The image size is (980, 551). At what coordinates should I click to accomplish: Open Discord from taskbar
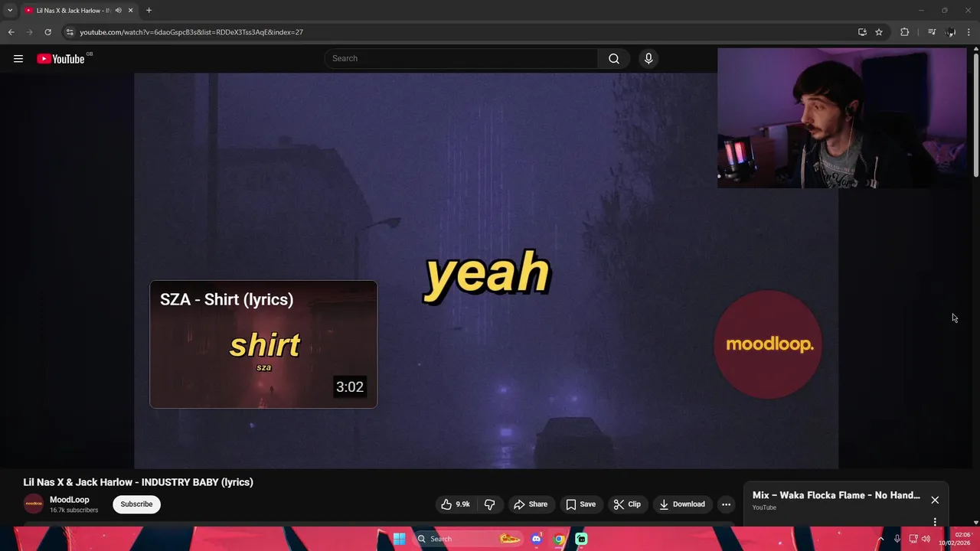point(537,539)
